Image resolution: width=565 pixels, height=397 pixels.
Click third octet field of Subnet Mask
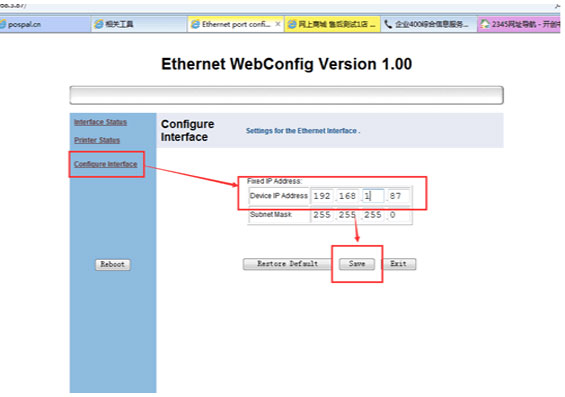[x=373, y=215]
